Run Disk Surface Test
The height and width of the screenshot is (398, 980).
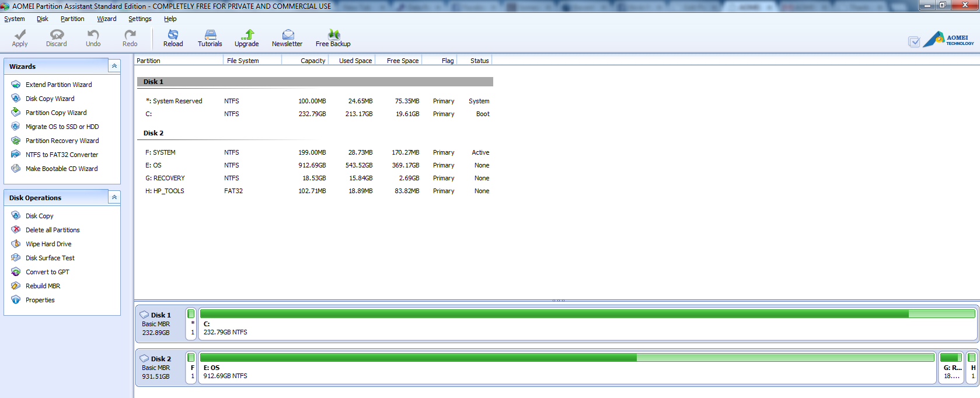pos(50,258)
